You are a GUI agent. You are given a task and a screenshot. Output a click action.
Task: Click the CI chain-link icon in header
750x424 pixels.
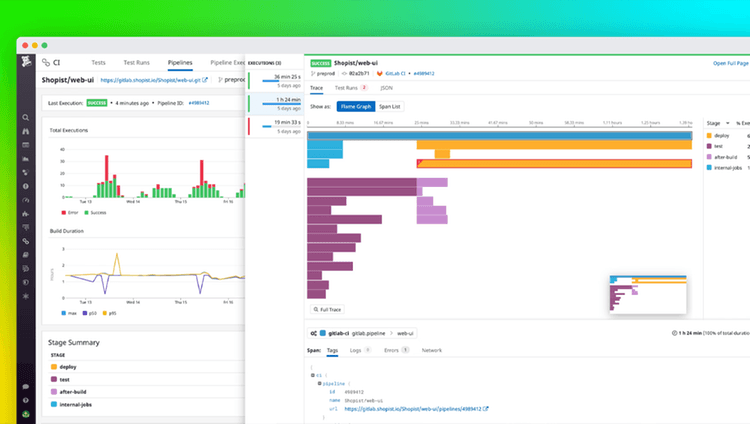[x=46, y=62]
